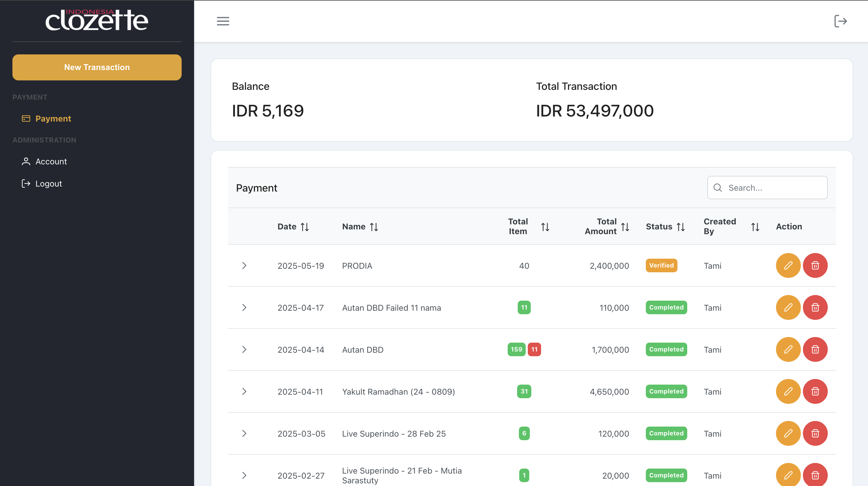Delete the PRODIA payment with trash icon
The height and width of the screenshot is (486, 868).
tap(815, 265)
